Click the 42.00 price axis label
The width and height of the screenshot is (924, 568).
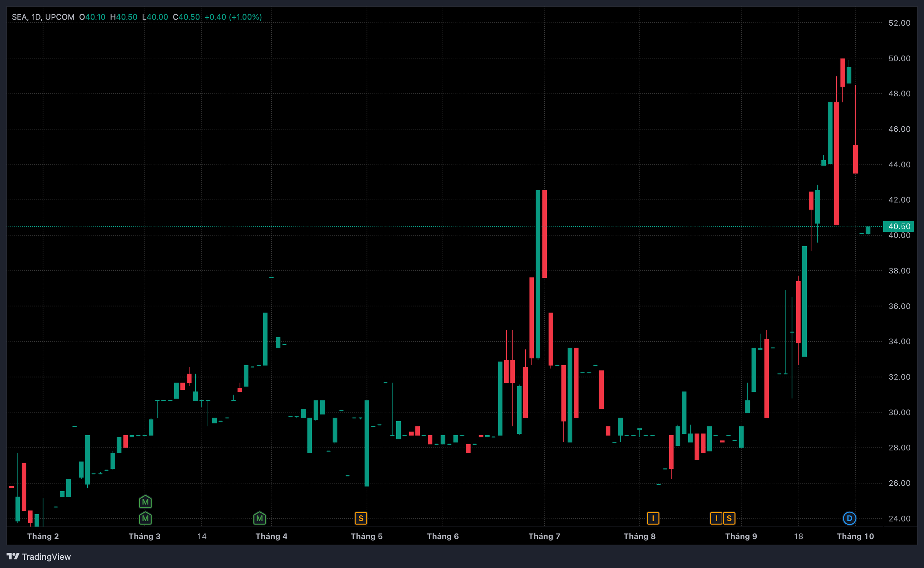899,200
